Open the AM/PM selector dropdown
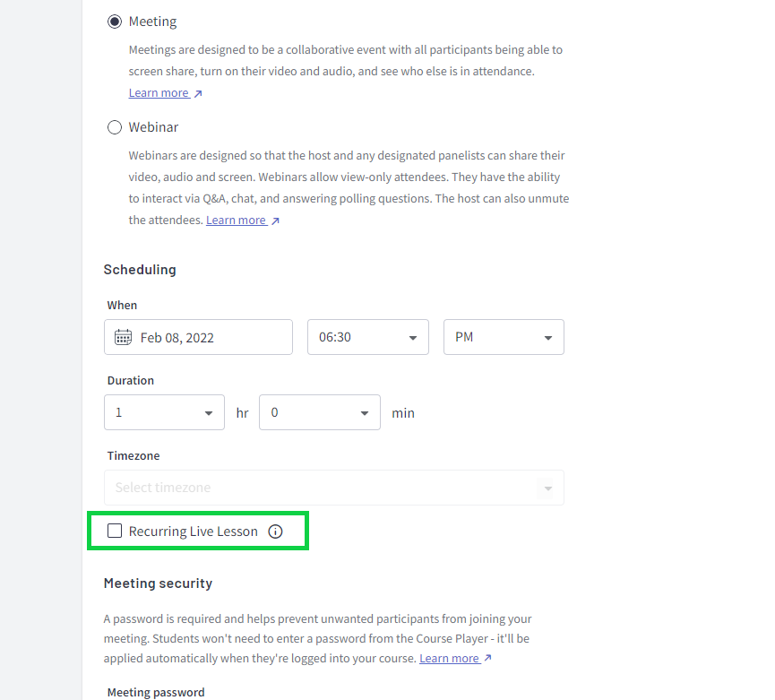Image resolution: width=775 pixels, height=700 pixels. [x=503, y=337]
